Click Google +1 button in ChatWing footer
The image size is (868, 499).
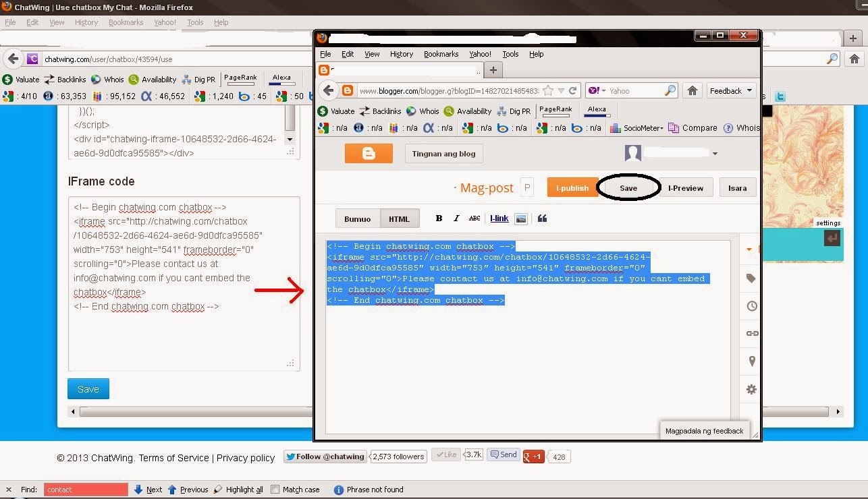point(533,457)
